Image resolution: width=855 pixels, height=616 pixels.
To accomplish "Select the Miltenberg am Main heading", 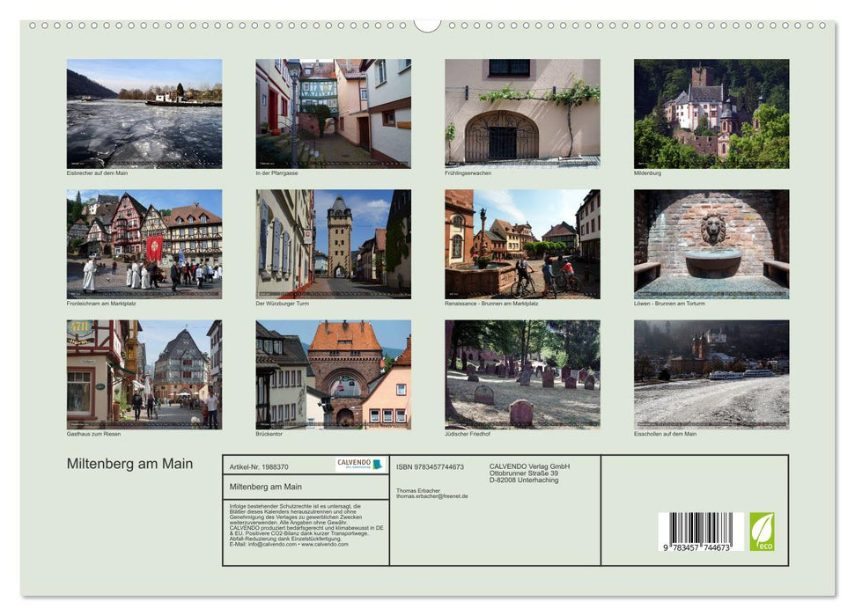I will [129, 462].
